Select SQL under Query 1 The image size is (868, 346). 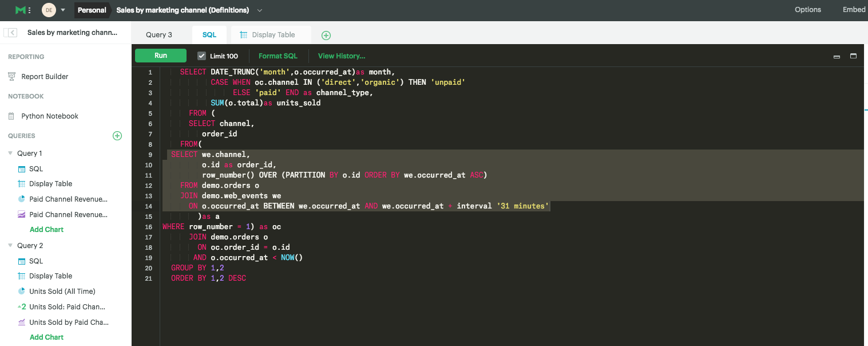point(36,169)
